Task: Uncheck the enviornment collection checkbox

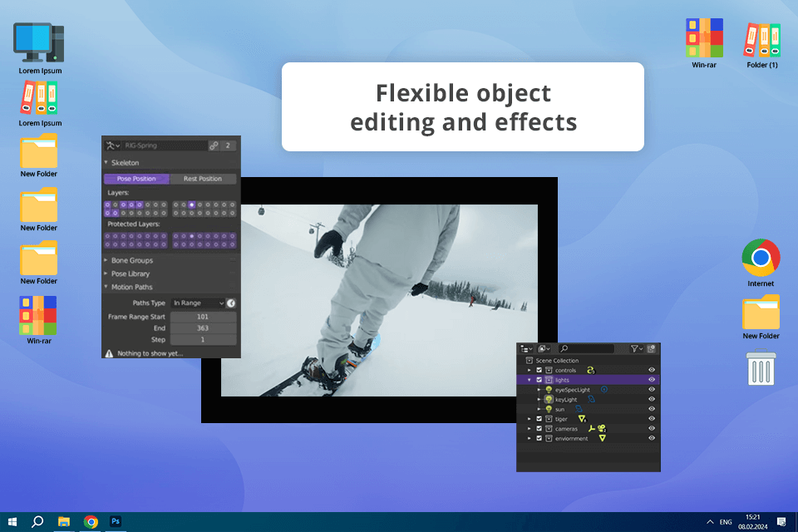Action: pyautogui.click(x=539, y=438)
